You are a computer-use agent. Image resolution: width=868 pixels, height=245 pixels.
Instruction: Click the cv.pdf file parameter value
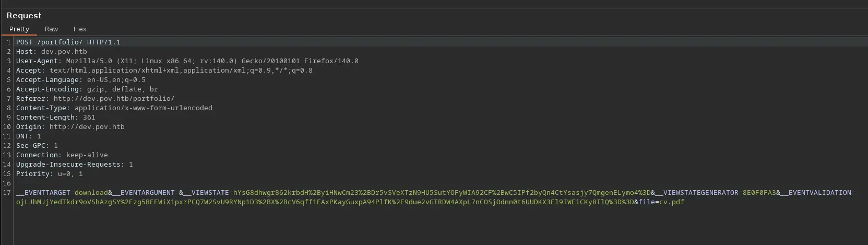671,202
